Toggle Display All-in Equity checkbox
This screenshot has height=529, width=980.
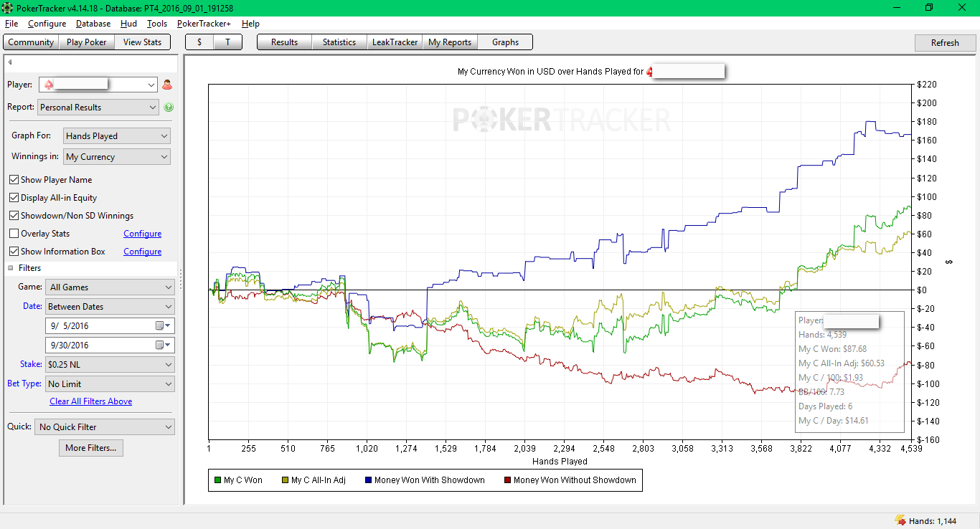click(x=14, y=198)
